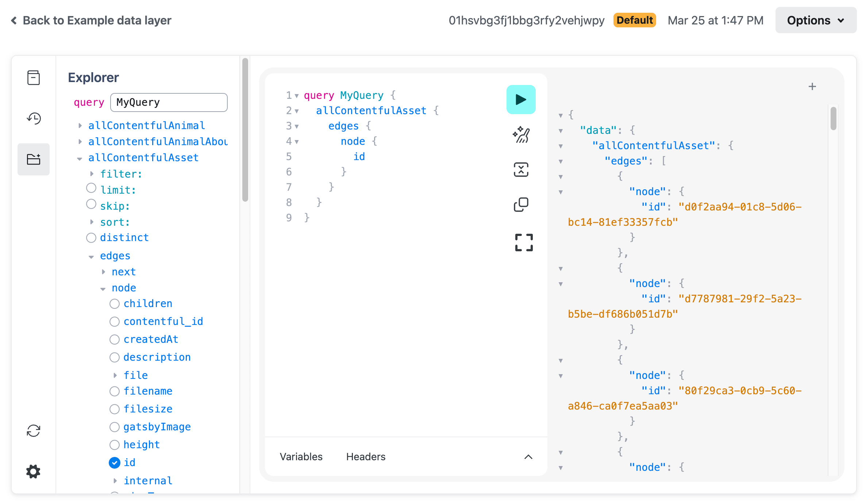
Task: Toggle fullscreen editor with the corner brackets icon
Action: pos(524,243)
